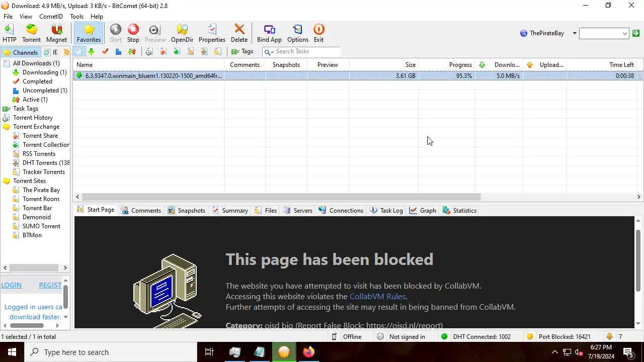Screen dimensions: 644x362
Task: Open The Pirate Bay site entry
Action: pos(41,190)
